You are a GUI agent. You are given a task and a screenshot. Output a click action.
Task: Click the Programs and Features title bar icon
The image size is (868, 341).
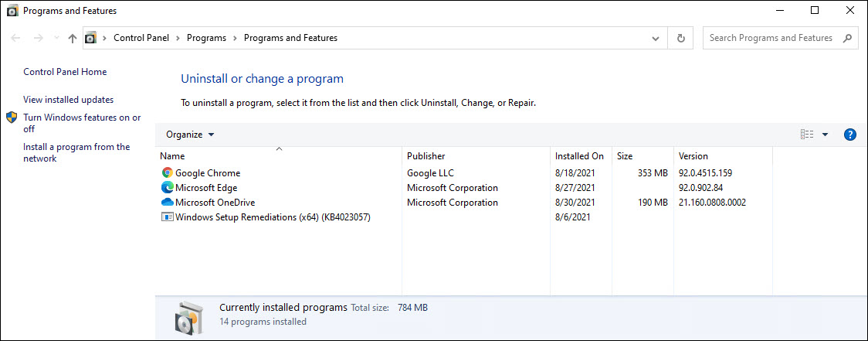12,11
